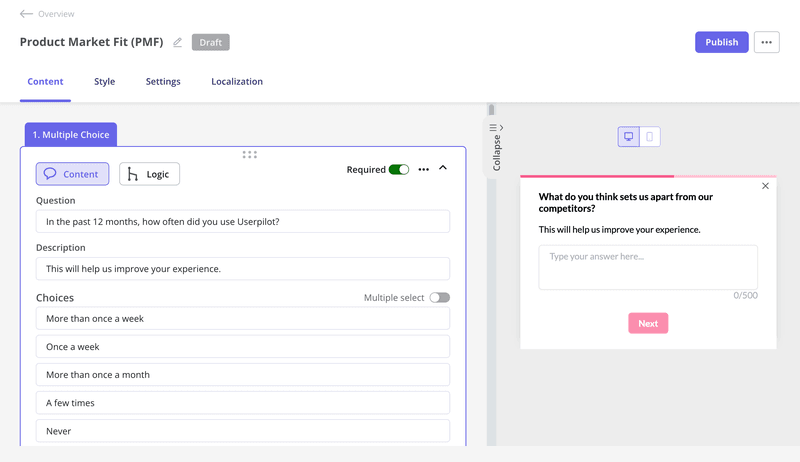The width and height of the screenshot is (800, 462).
Task: Select the 1. Multiple Choice question tab
Action: coord(71,135)
